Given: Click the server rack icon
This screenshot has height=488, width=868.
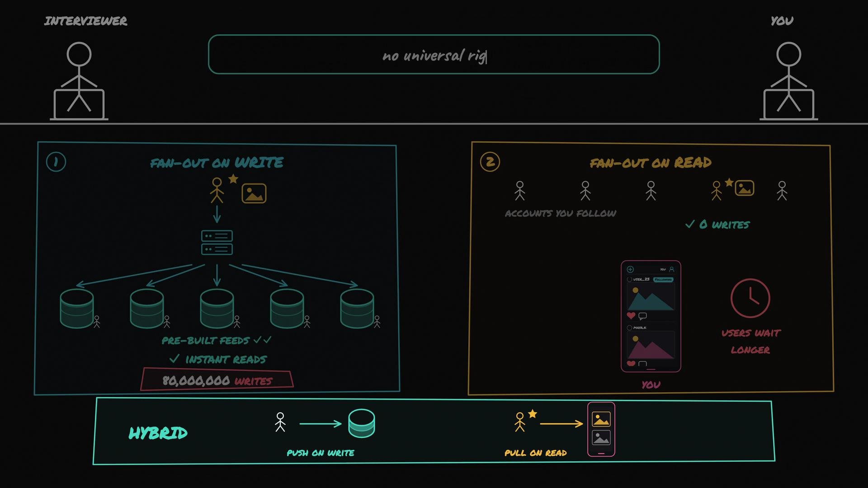Looking at the screenshot, I should 217,243.
